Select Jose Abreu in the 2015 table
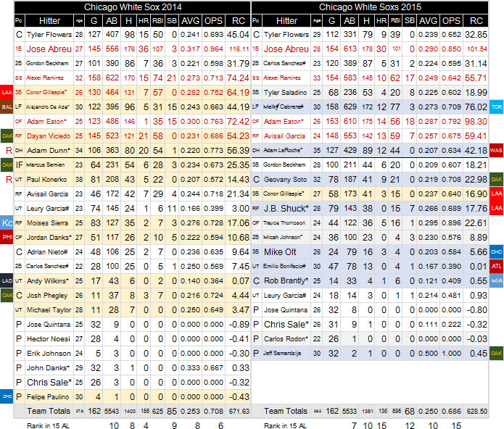Image resolution: width=504 pixels, height=429 pixels. pos(286,49)
